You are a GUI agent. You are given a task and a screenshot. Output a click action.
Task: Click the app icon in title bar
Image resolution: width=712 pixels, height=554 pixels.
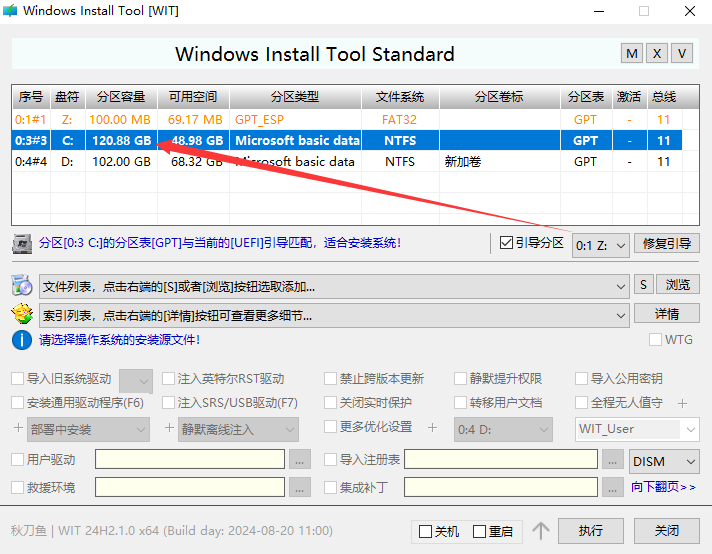pos(10,10)
